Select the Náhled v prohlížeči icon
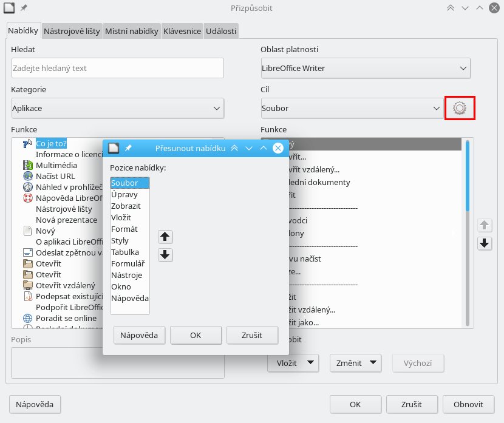This screenshot has width=504, height=423. point(28,187)
